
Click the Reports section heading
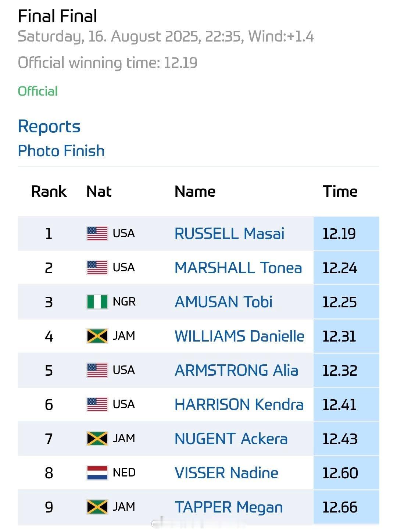[x=49, y=126]
